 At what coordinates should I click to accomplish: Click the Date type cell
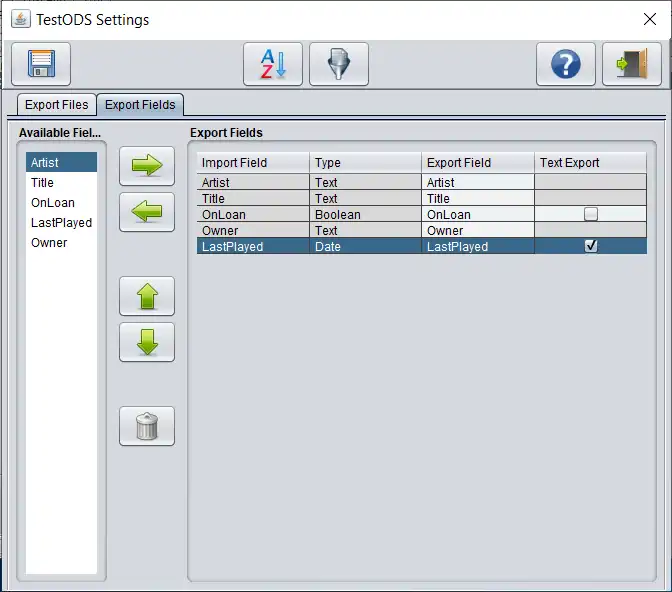[365, 246]
